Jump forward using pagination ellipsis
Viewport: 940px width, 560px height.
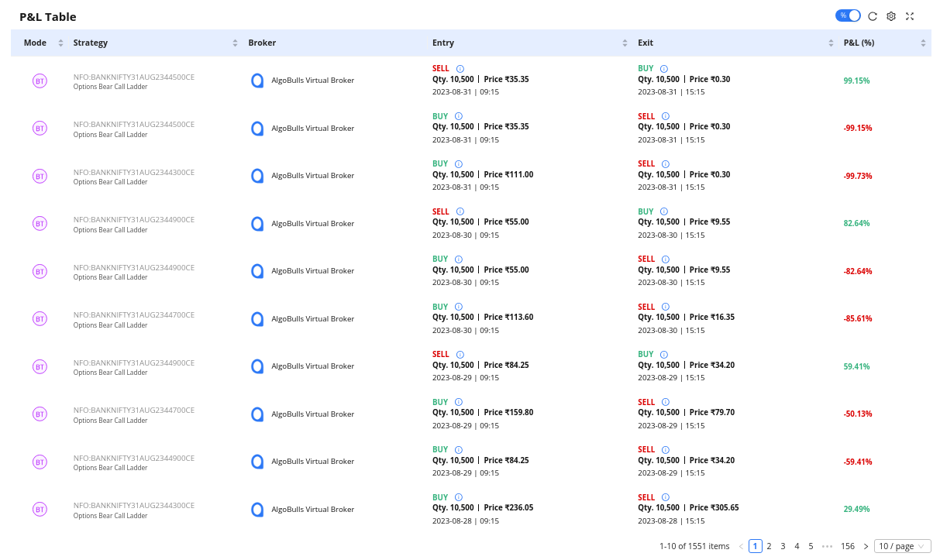tap(828, 546)
